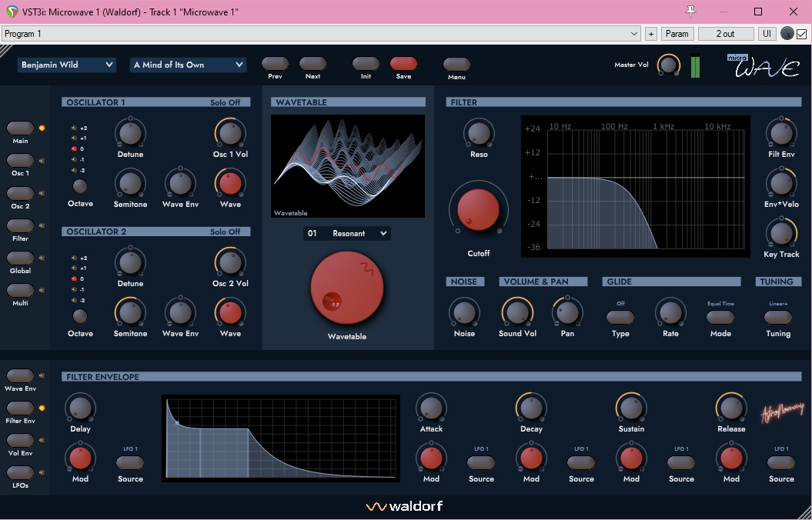Toggle the Tuning switch
Viewport: 812px width, 520px height.
point(778,317)
